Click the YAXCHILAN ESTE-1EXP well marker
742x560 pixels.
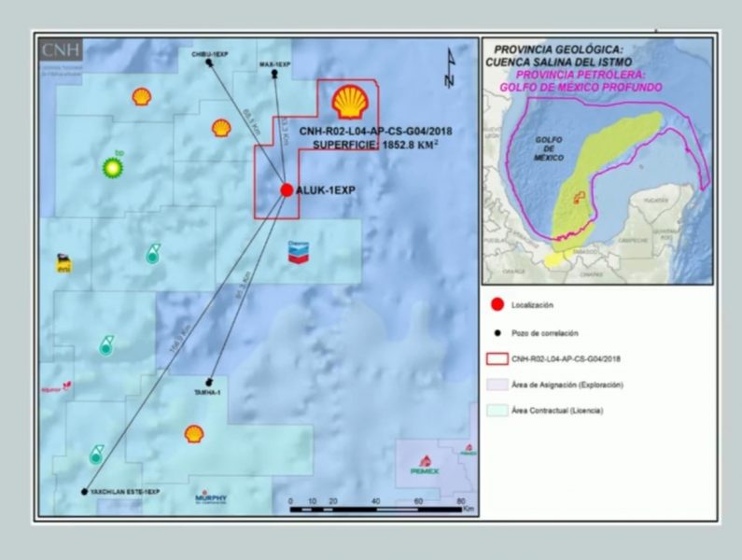84,492
